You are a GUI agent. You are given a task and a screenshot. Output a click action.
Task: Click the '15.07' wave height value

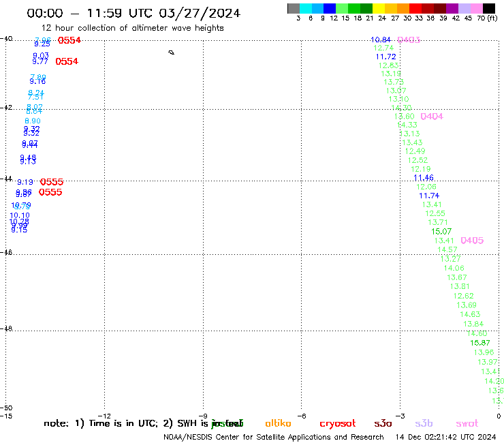441,232
